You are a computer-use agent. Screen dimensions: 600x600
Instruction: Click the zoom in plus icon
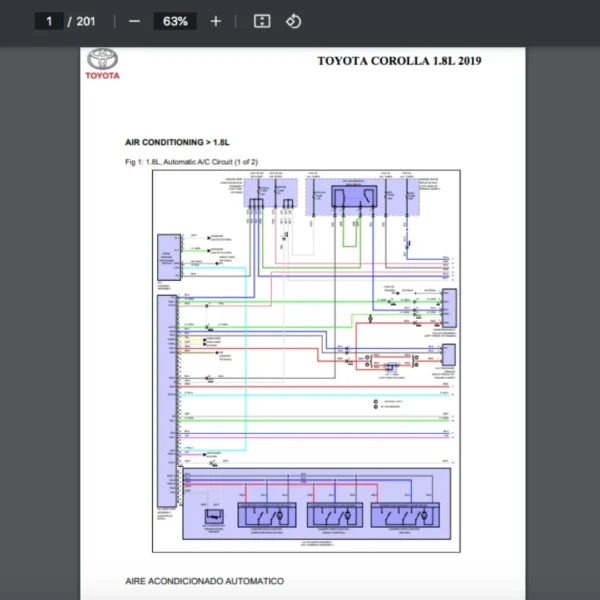point(215,21)
